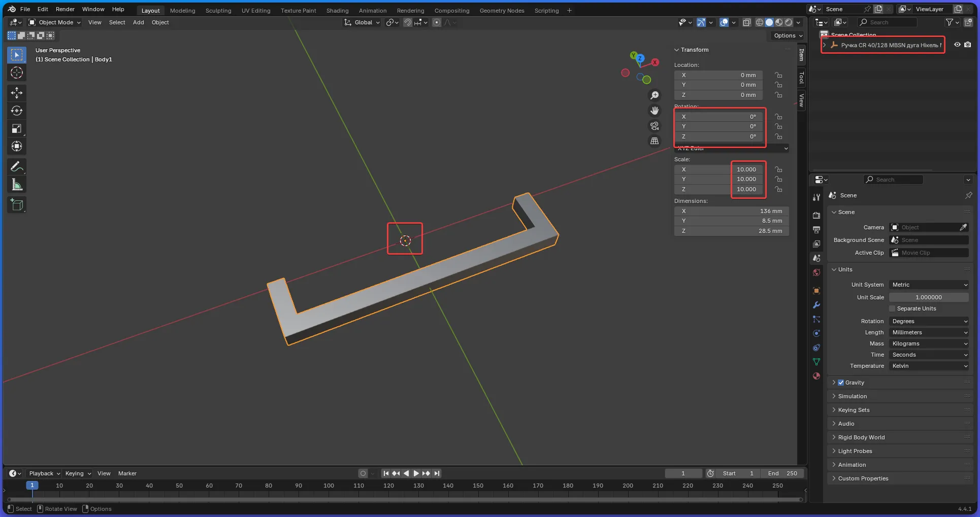Click the Options button in viewport
Screen dimensions: 980x517
coord(788,36)
